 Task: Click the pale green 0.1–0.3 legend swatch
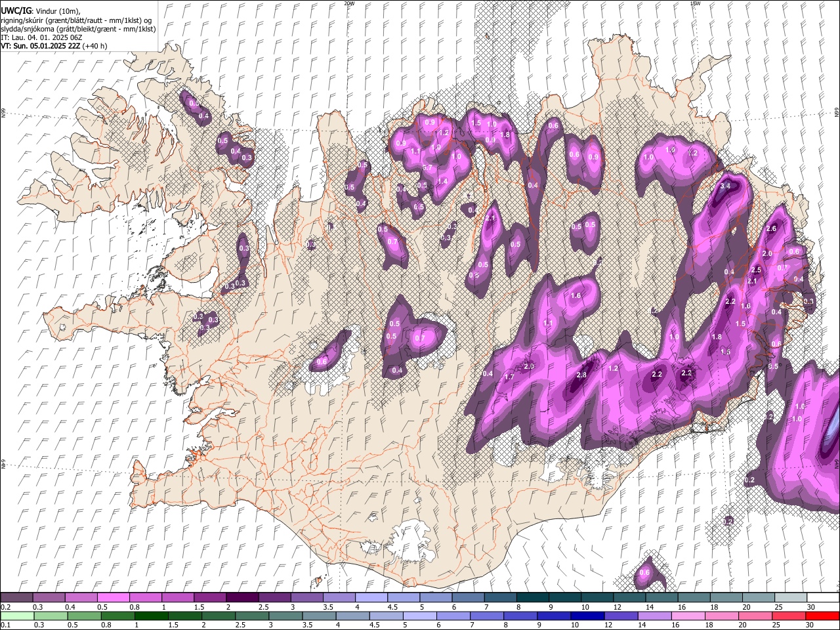pos(17,616)
